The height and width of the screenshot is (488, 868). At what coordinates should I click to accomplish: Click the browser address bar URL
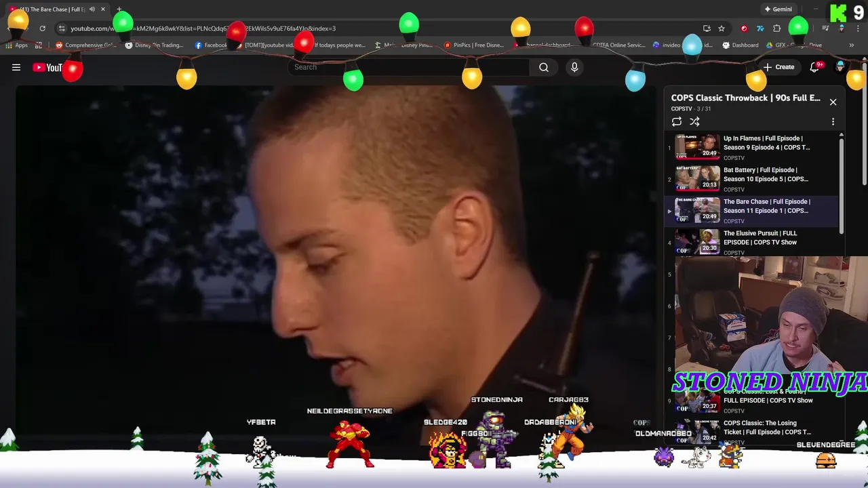click(203, 28)
